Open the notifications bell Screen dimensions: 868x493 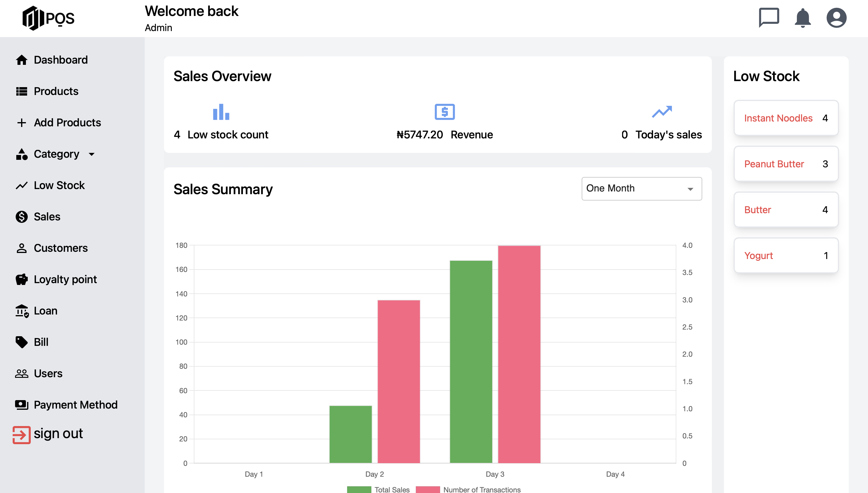point(803,18)
